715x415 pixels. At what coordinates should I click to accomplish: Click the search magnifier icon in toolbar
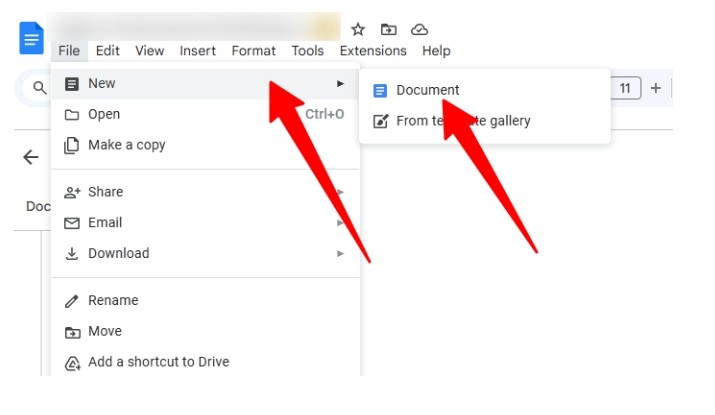coord(40,88)
